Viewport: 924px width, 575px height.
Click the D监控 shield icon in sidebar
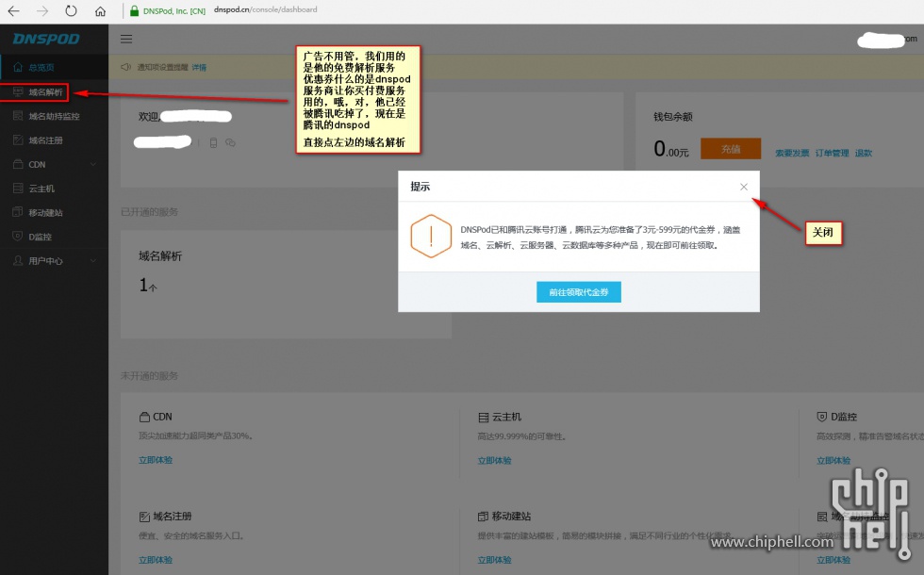click(x=18, y=237)
